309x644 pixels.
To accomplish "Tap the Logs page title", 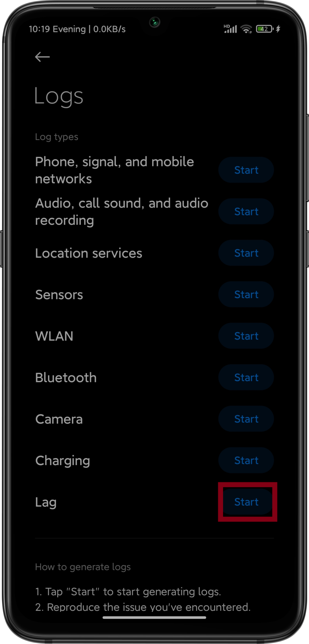I will (x=59, y=96).
